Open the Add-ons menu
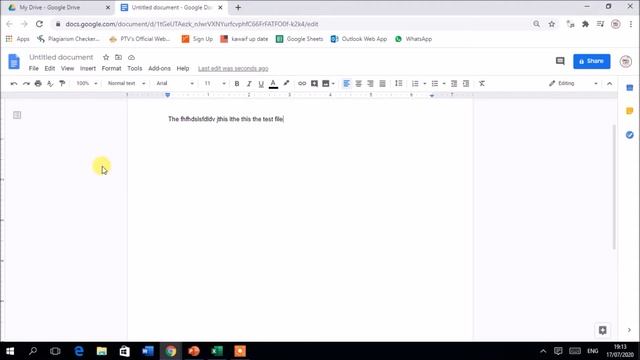 [x=159, y=68]
